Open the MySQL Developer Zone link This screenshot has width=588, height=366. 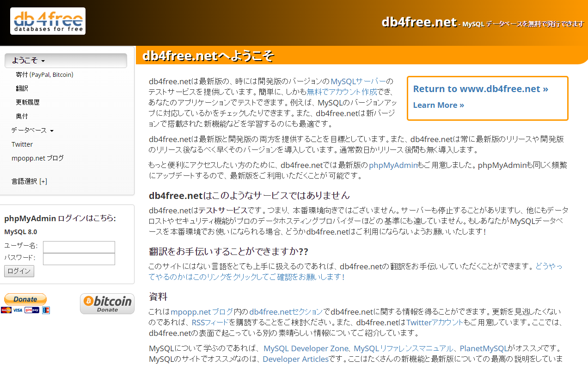click(306, 348)
